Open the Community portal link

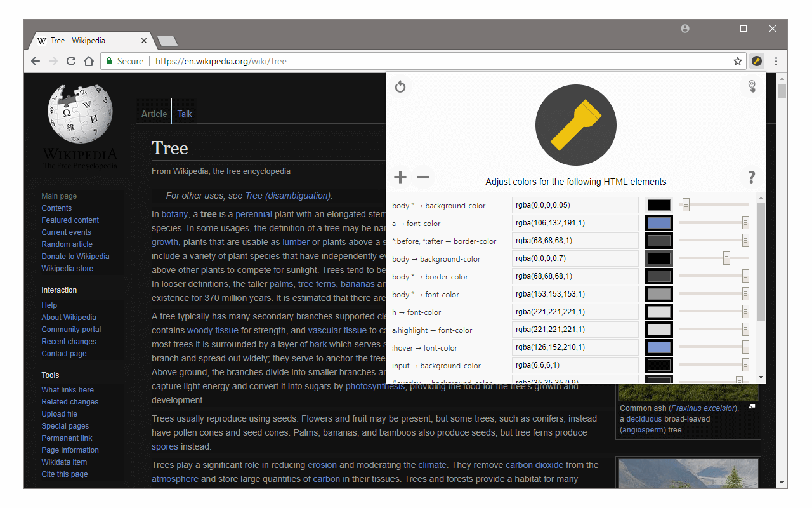click(71, 330)
